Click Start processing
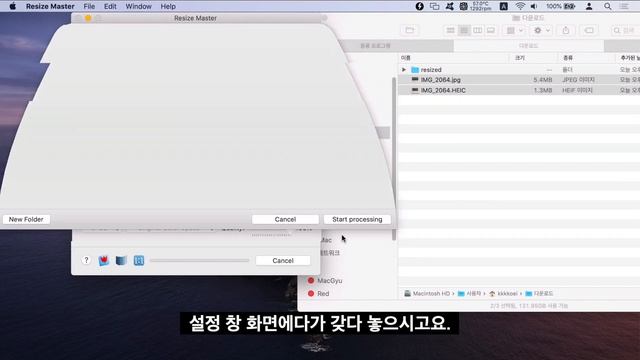Image resolution: width=640 pixels, height=360 pixels. [357, 219]
